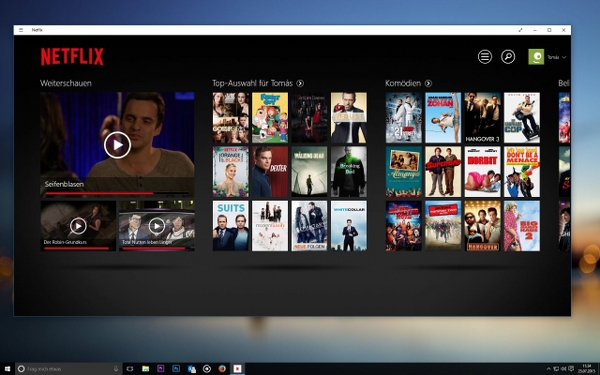Open Photoshop from the taskbar

coord(176,368)
